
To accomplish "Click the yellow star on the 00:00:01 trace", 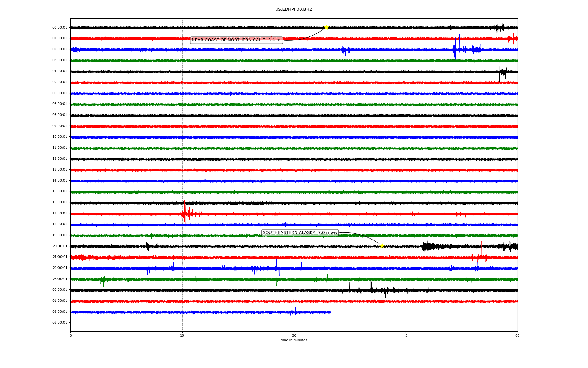I will pos(326,27).
